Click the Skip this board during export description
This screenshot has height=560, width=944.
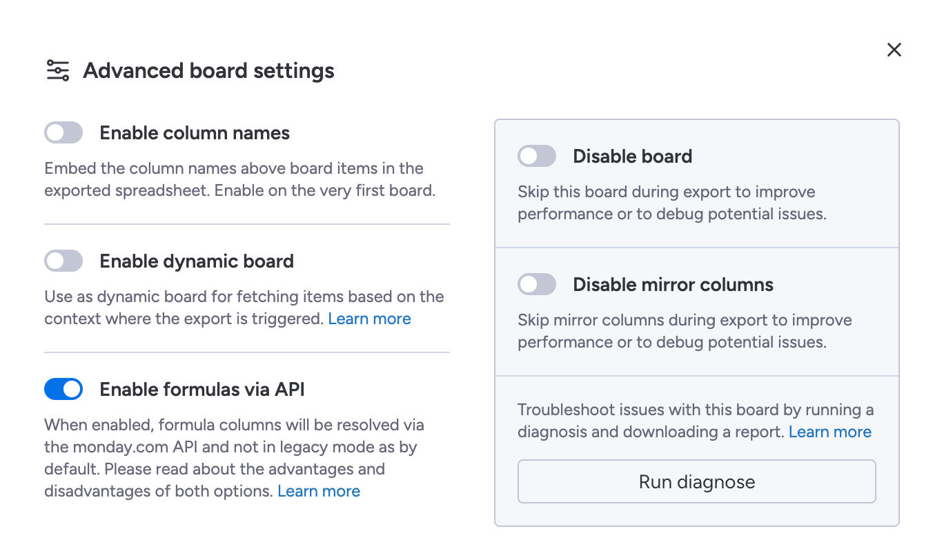[671, 203]
